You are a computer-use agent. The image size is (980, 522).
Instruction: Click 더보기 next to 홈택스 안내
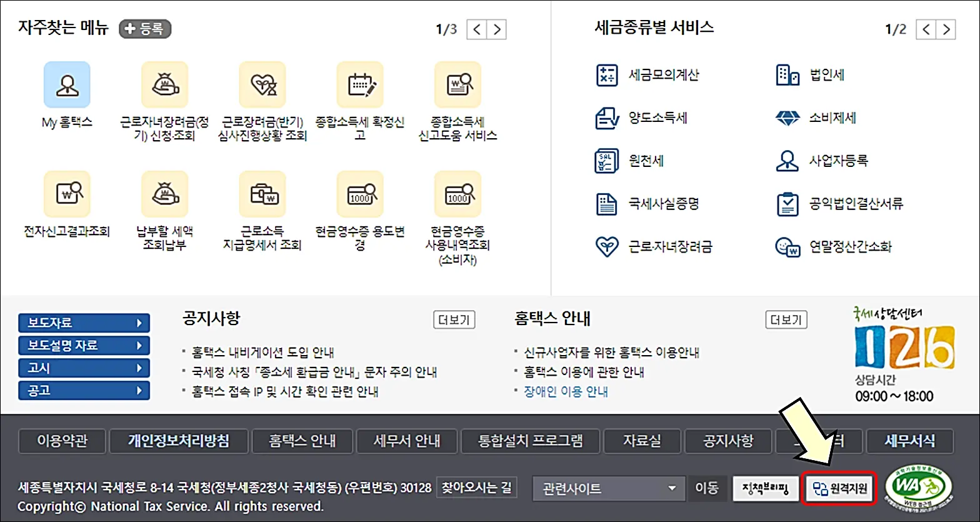(786, 320)
